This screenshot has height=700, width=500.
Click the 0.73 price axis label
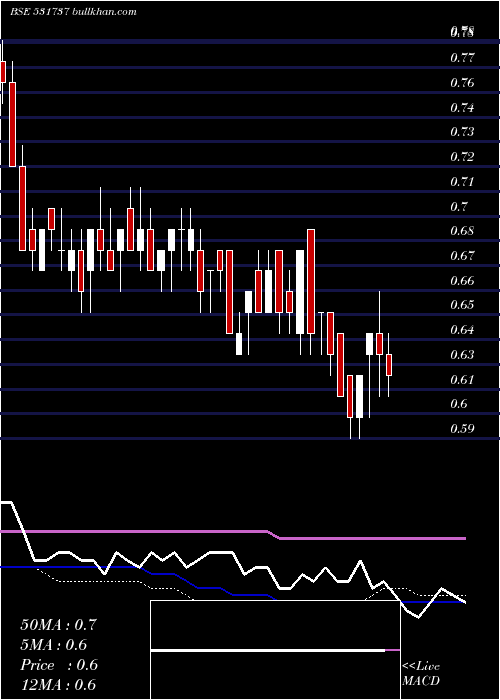point(462,132)
